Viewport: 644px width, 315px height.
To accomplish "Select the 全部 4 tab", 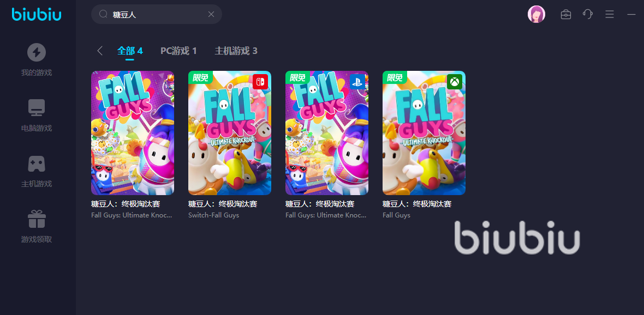I will (x=130, y=51).
